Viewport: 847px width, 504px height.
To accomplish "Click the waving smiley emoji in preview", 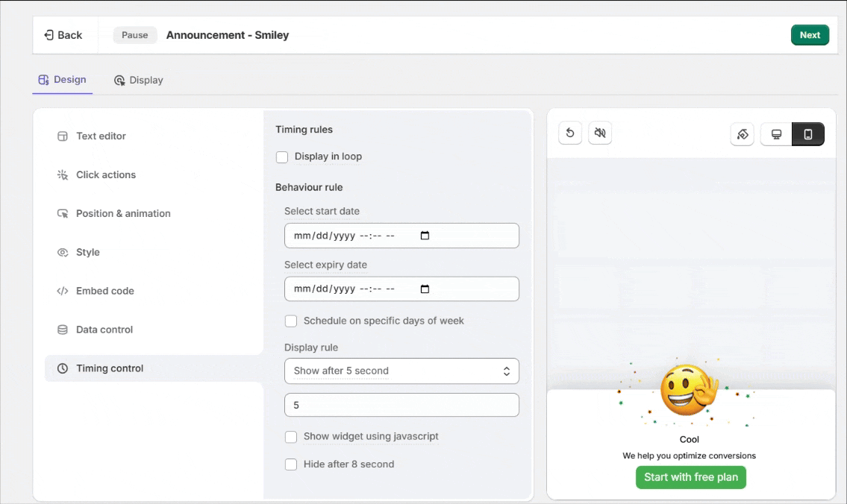I will (688, 391).
